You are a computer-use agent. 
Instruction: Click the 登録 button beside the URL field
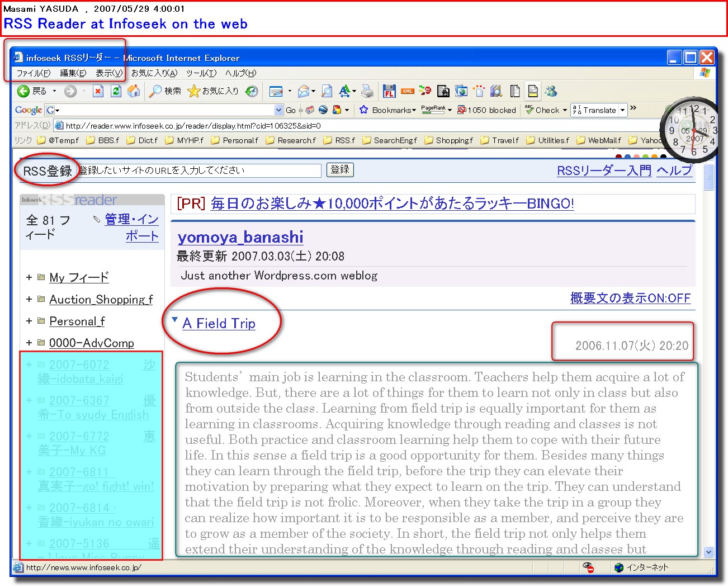pyautogui.click(x=340, y=170)
